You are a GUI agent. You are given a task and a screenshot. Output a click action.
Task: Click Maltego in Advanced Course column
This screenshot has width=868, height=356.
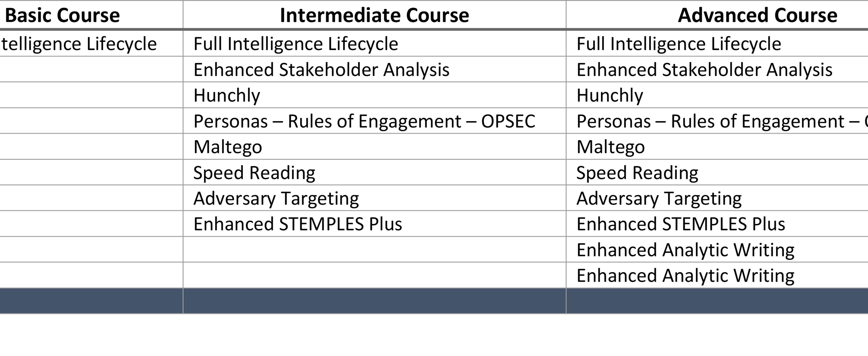(x=611, y=147)
